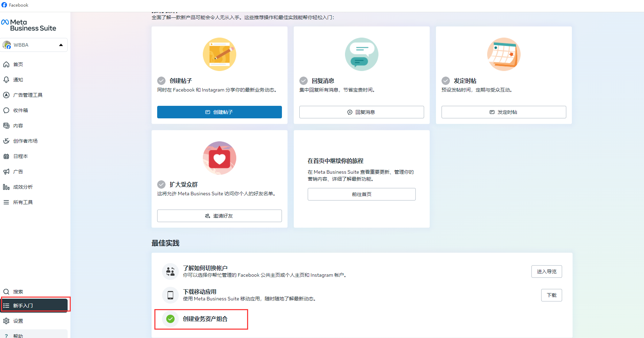The width and height of the screenshot is (644, 338).
Task: Click the 前往首页 button
Action: coord(361,194)
